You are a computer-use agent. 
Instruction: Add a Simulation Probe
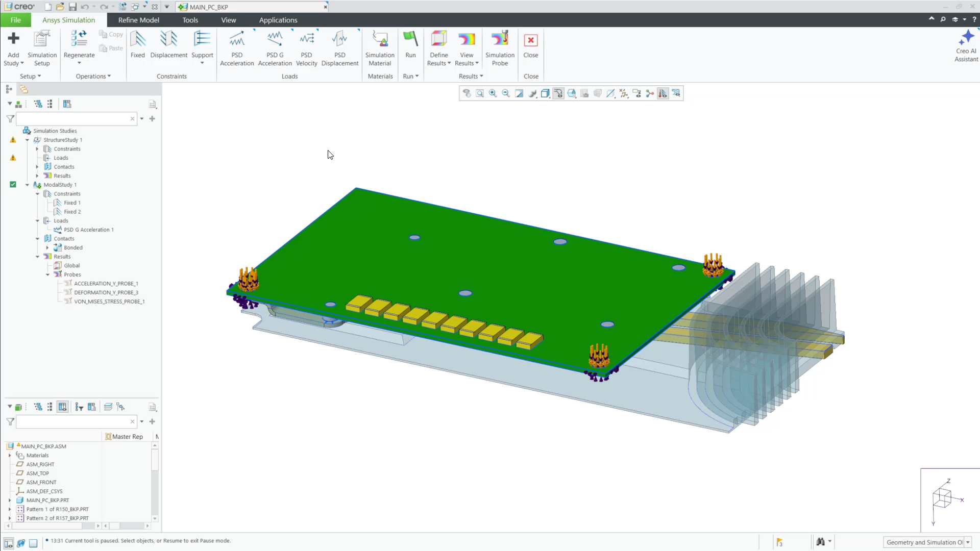coord(500,48)
